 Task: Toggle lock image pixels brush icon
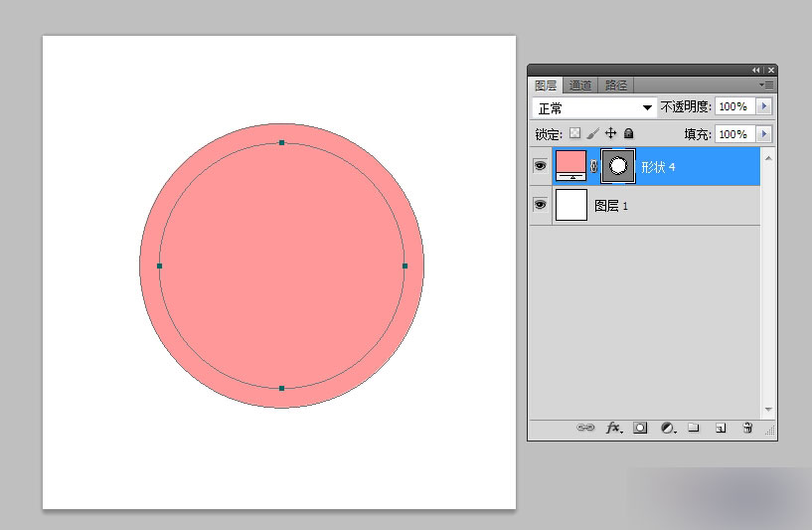tap(593, 133)
